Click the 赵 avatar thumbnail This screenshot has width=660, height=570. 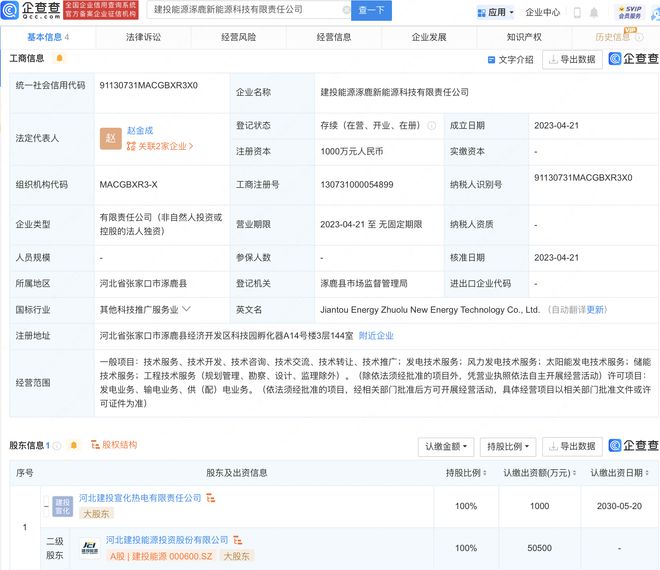tap(111, 139)
